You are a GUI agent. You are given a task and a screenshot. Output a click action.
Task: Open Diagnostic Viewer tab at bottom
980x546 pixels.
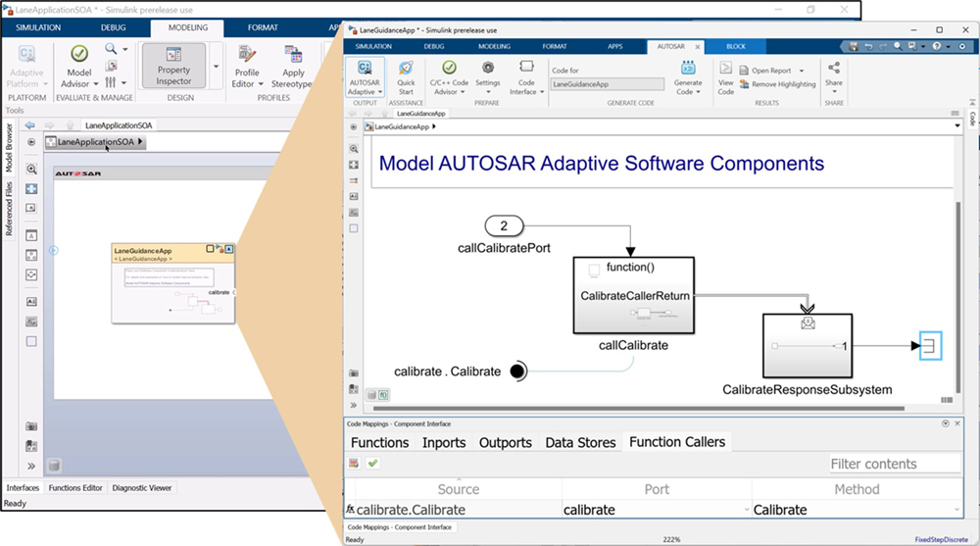[x=142, y=488]
